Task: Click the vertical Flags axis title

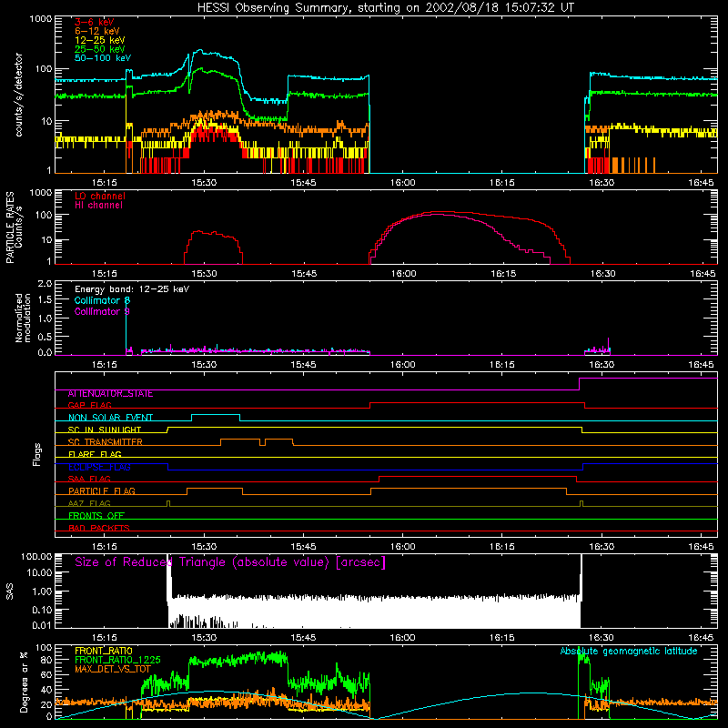Action: pos(37,454)
